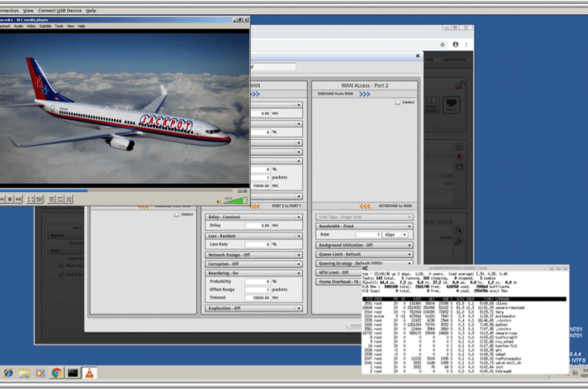Click the save disk icon in dimmed panel
This screenshot has height=389, width=588.
click(459, 166)
